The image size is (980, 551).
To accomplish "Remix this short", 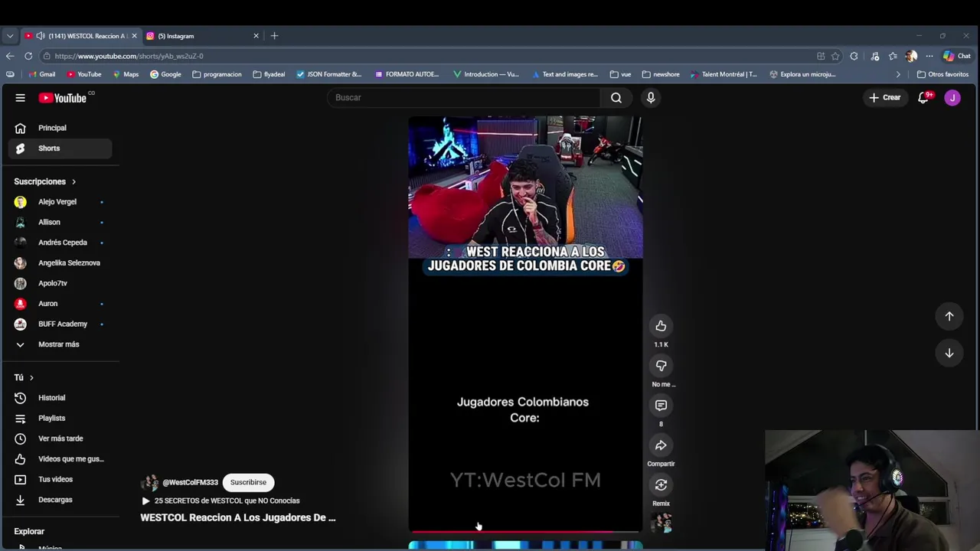I will (661, 485).
